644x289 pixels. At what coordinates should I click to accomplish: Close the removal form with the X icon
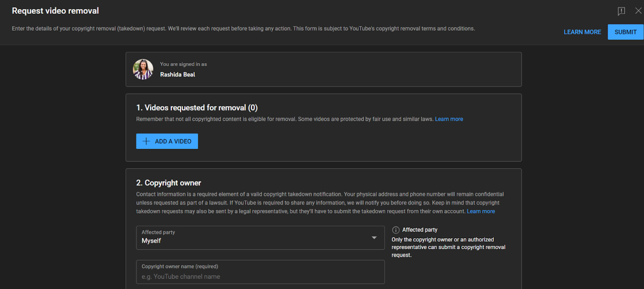point(639,11)
